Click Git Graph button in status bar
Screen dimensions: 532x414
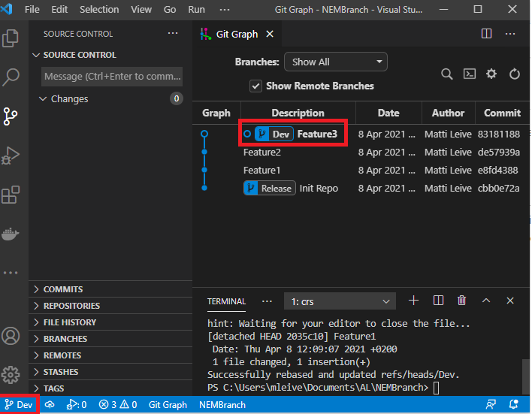pyautogui.click(x=168, y=405)
